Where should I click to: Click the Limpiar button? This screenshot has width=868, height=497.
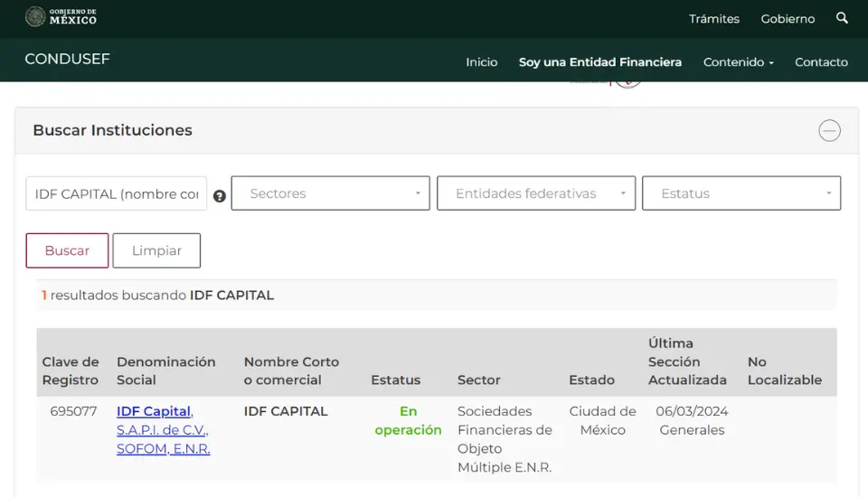click(x=156, y=250)
